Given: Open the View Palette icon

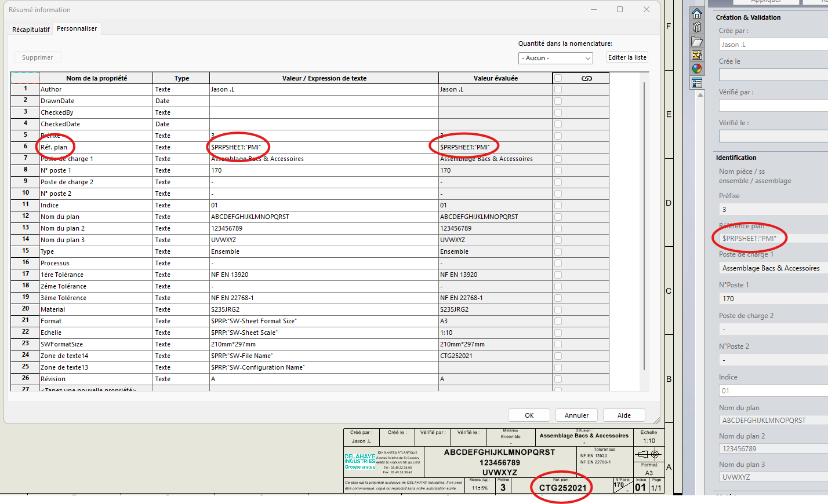Looking at the screenshot, I should (x=697, y=55).
